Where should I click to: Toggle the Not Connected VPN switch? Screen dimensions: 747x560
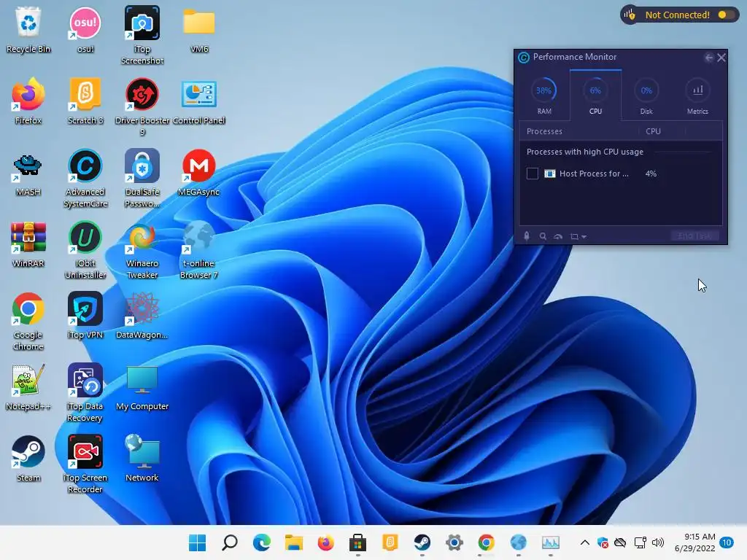(726, 15)
